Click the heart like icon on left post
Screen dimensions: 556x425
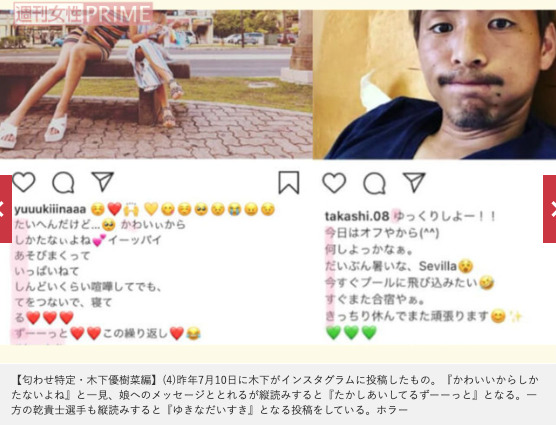24,182
